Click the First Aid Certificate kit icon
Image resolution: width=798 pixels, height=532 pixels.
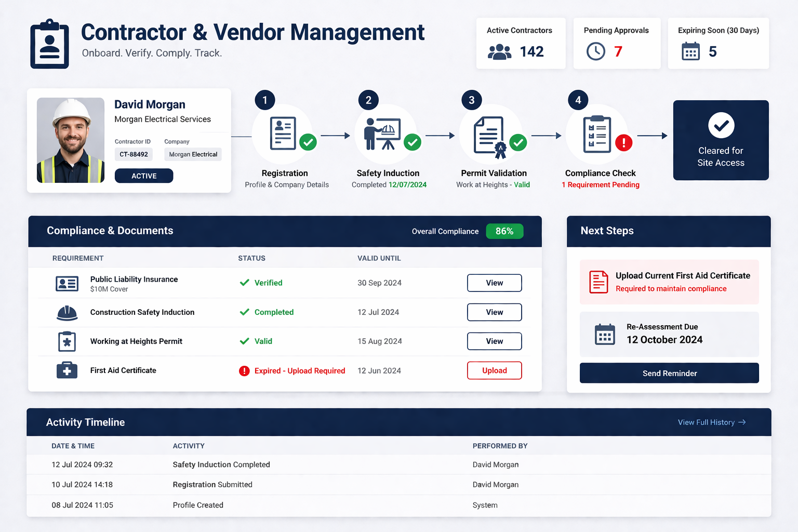[67, 370]
